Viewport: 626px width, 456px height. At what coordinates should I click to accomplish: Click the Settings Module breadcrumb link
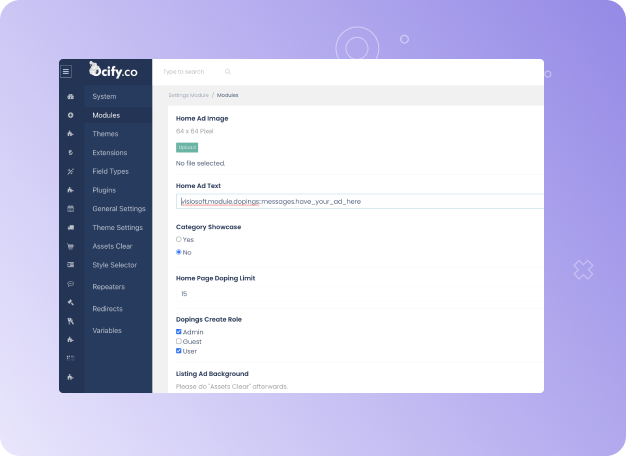(x=188, y=95)
